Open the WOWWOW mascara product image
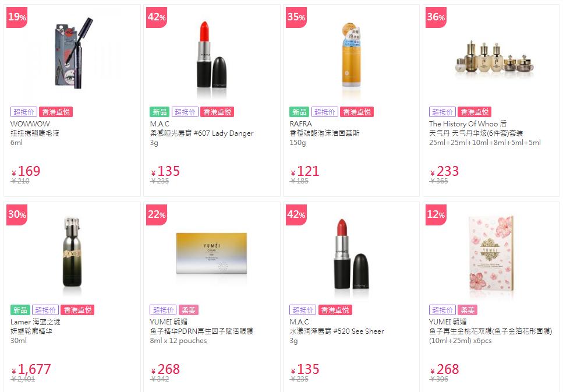This screenshot has height=392, width=563. pos(72,53)
